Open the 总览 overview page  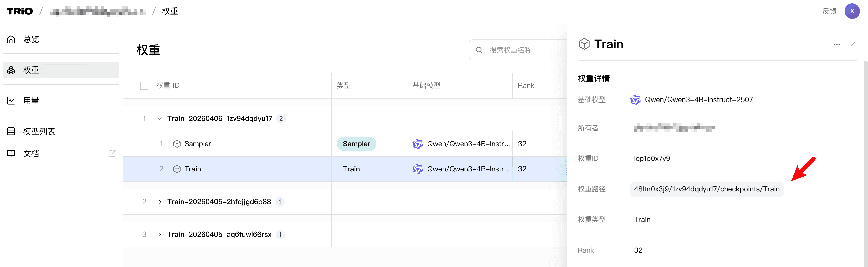coord(31,40)
